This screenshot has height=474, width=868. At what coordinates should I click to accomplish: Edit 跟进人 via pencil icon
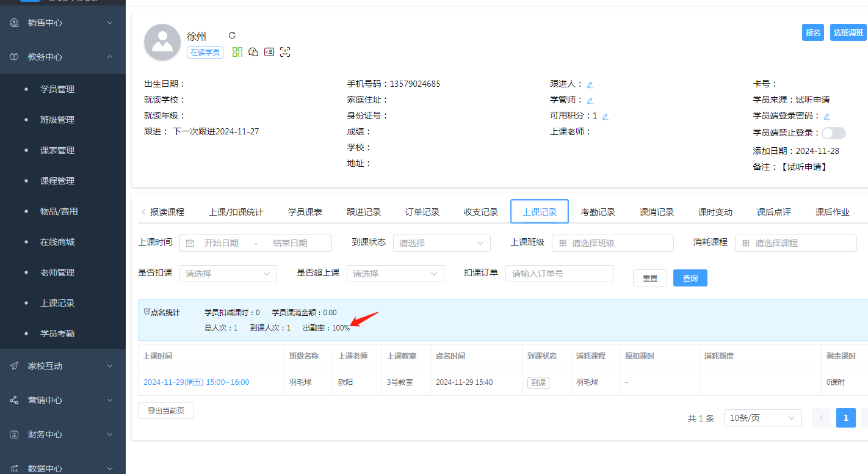click(590, 84)
